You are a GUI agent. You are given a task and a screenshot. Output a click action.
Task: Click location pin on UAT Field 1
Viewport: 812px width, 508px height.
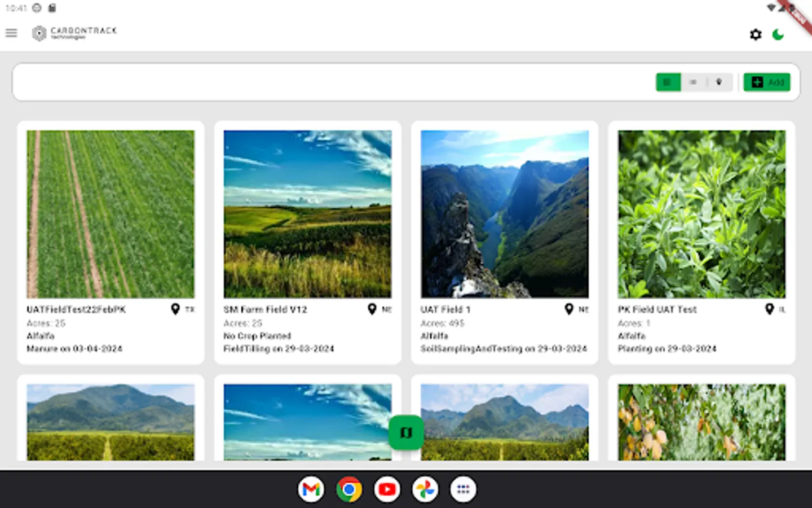569,309
